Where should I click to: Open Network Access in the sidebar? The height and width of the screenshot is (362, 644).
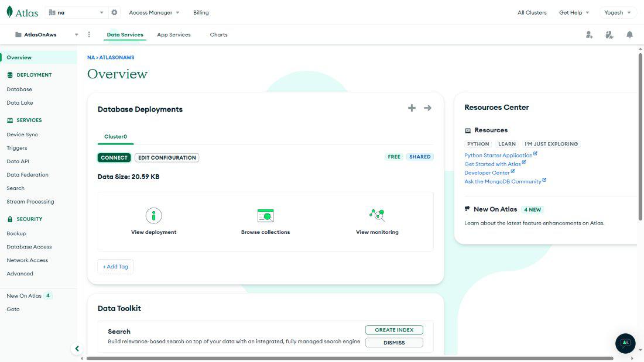tap(27, 260)
